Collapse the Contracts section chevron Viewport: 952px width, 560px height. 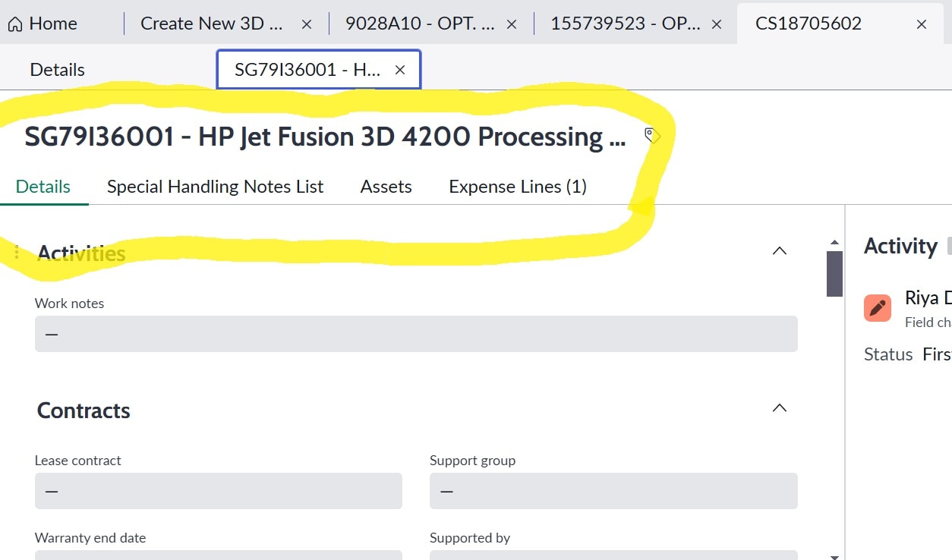(779, 407)
